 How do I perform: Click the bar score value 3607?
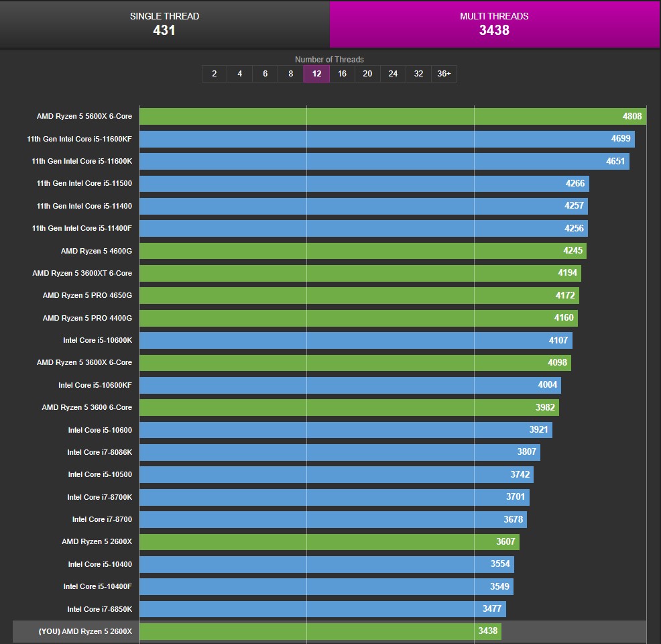(505, 541)
